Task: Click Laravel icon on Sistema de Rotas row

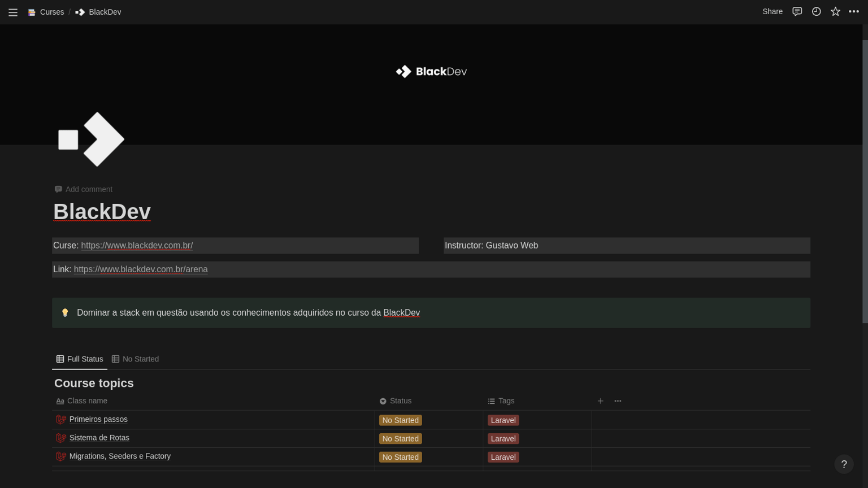Action: (61, 438)
